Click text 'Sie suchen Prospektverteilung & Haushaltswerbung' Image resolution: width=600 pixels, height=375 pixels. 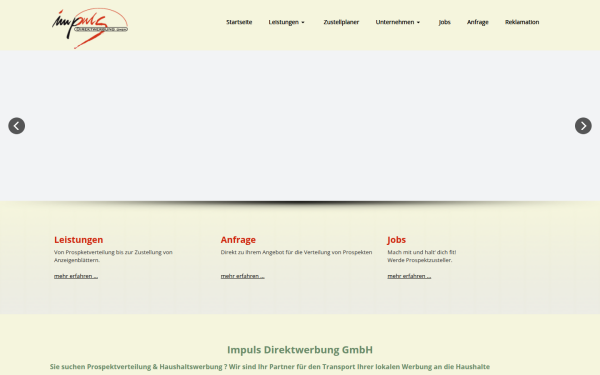click(x=136, y=367)
